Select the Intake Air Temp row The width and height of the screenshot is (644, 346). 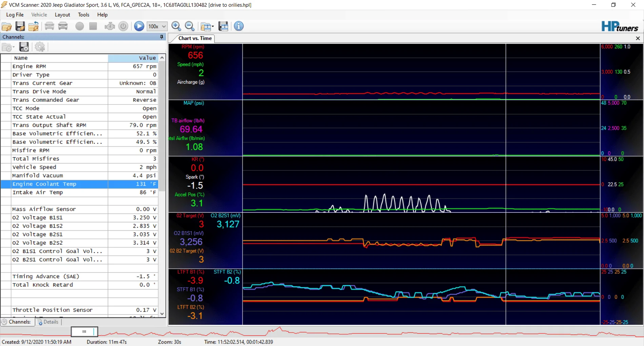tap(80, 192)
